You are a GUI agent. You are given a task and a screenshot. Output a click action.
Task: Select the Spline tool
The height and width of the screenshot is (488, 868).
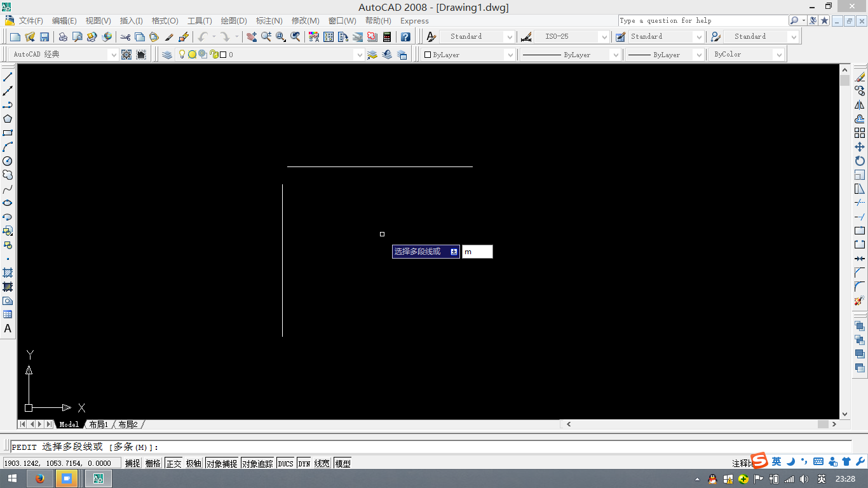(8, 189)
